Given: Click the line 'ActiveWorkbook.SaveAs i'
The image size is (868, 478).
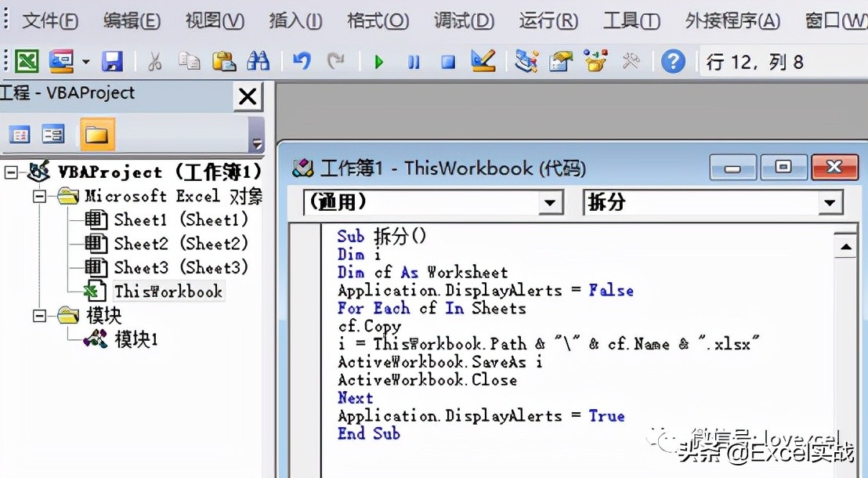Looking at the screenshot, I should click(x=440, y=362).
